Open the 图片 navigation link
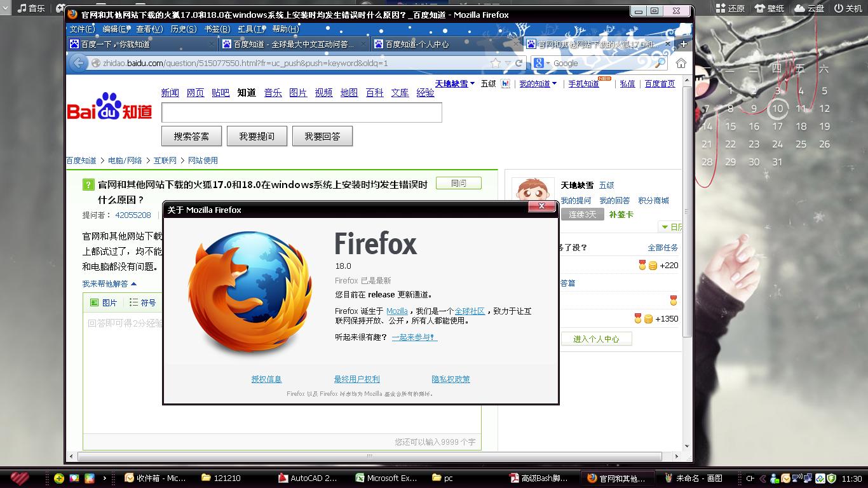The height and width of the screenshot is (488, 868). coord(298,93)
